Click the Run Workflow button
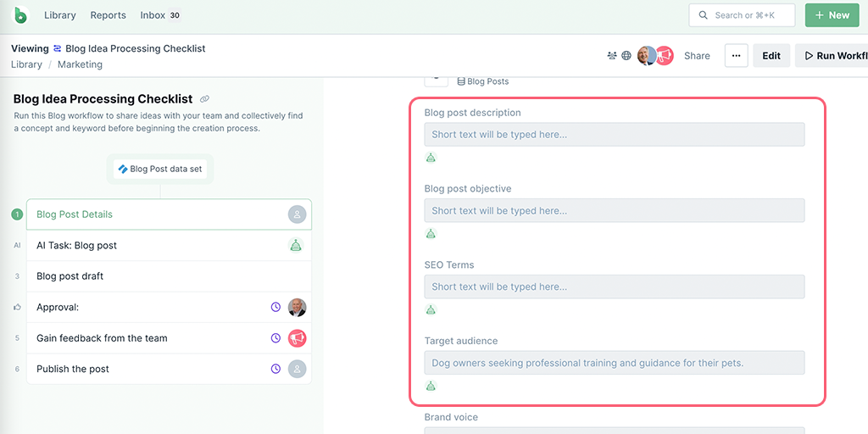The width and height of the screenshot is (868, 434). [832, 55]
